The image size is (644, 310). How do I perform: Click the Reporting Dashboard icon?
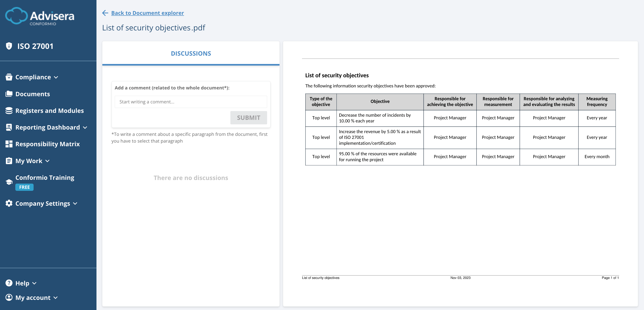9,127
